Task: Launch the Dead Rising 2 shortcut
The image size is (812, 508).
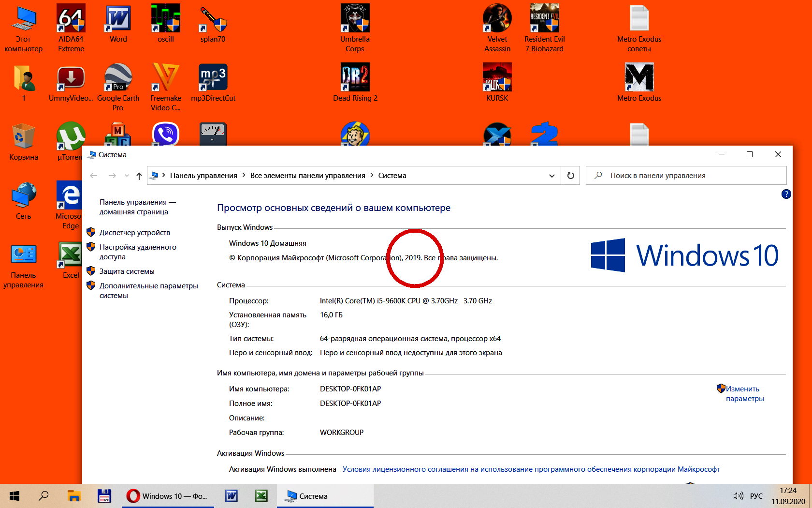Action: point(355,82)
